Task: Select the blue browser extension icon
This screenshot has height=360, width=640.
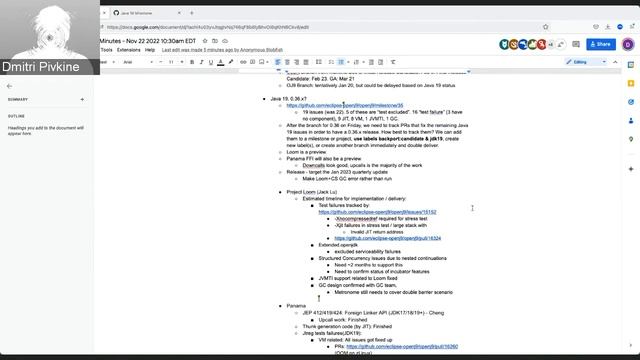Action: click(620, 27)
